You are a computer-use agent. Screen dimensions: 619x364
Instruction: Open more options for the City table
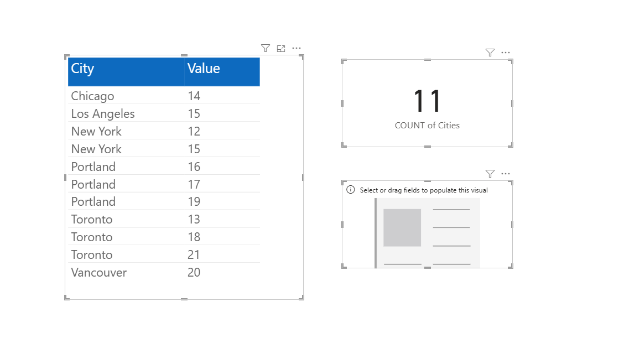point(297,49)
